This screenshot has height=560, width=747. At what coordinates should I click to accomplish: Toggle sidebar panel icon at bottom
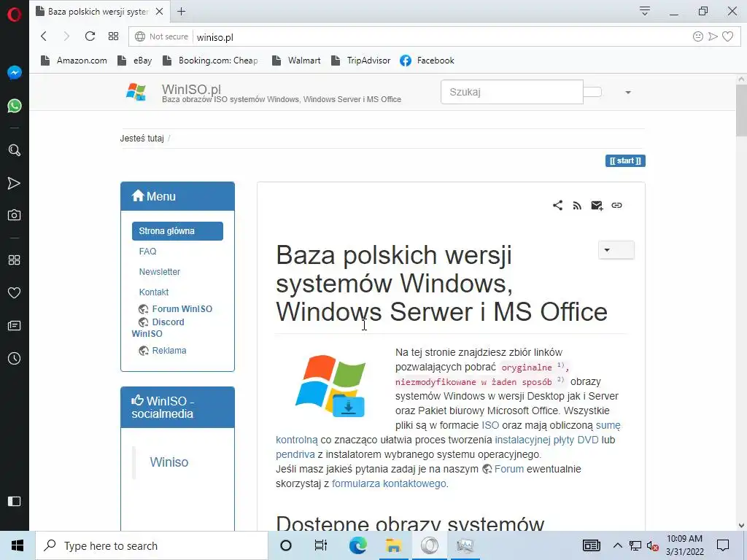point(15,501)
